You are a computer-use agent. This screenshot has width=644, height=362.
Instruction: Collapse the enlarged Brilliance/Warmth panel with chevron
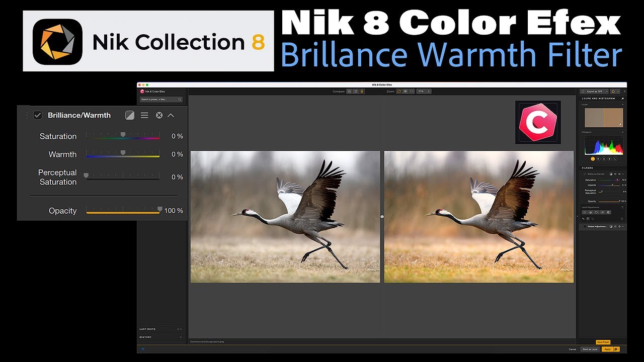(x=171, y=115)
